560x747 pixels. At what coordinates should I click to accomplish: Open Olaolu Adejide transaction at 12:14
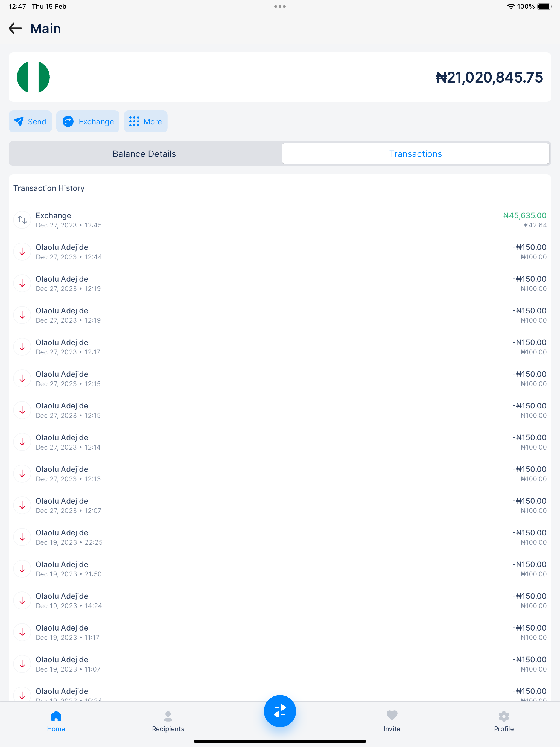280,442
